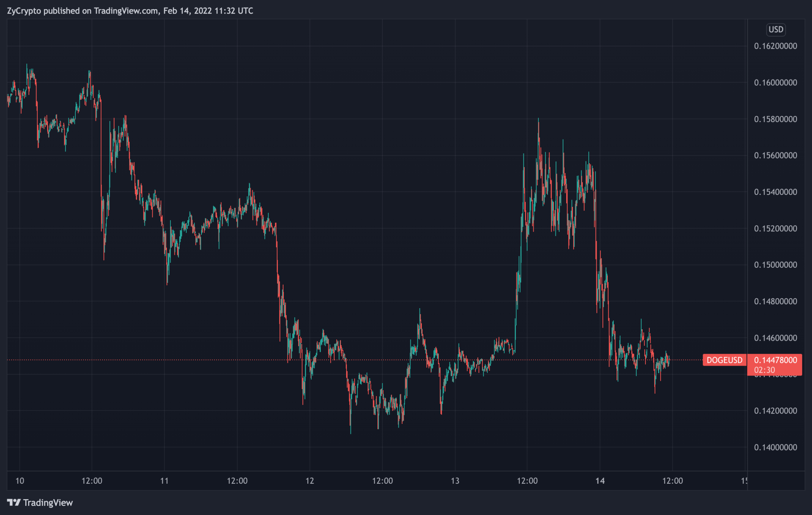Click date label 10 on time axis

pos(19,481)
